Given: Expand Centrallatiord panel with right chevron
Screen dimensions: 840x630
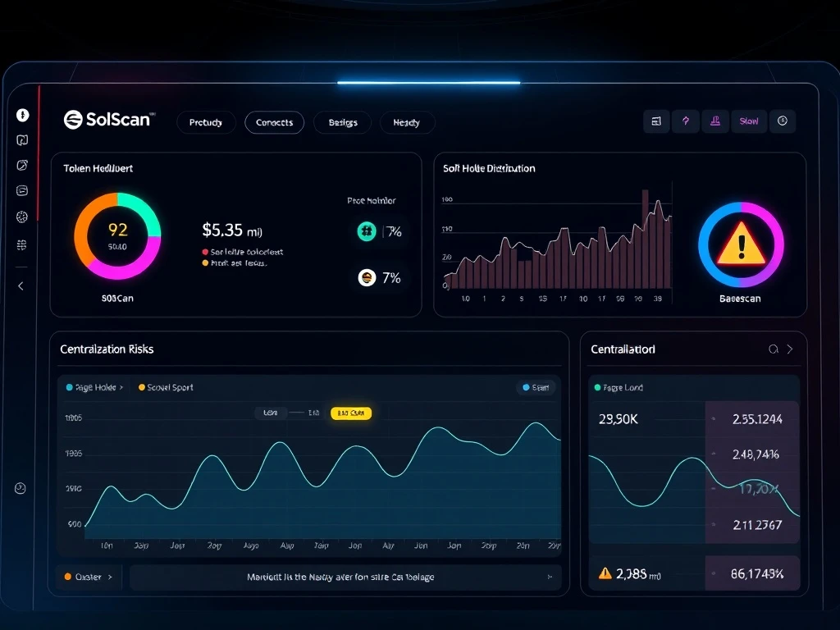Looking at the screenshot, I should point(790,349).
